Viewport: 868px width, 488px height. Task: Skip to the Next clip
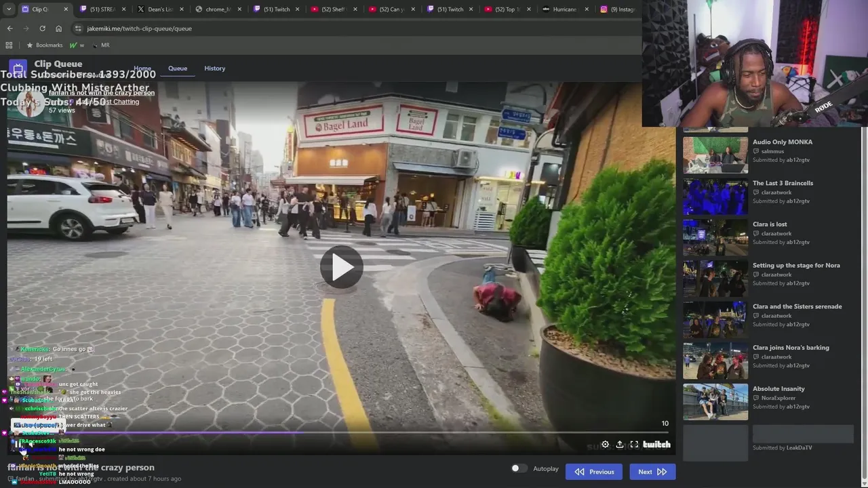(x=652, y=472)
